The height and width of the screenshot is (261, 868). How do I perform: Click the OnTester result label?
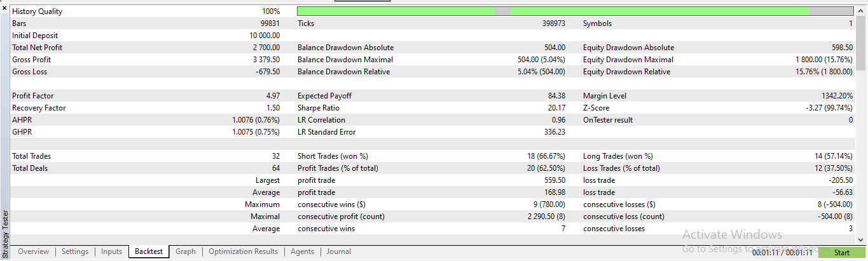[607, 120]
